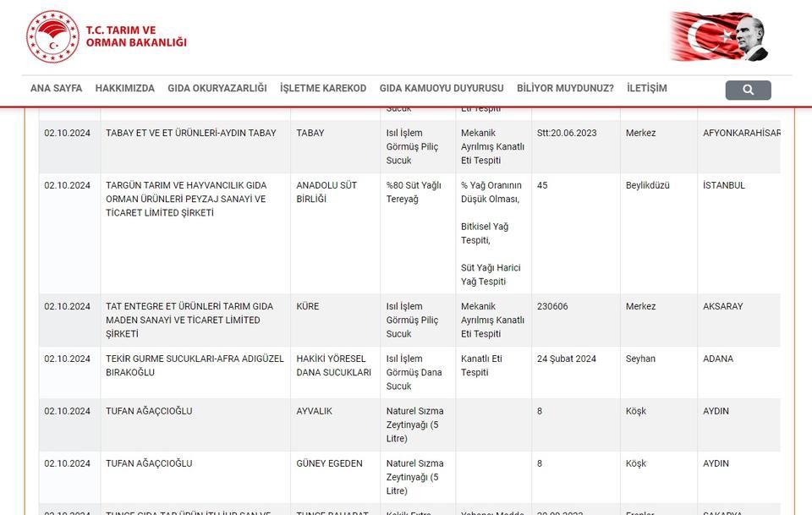Click 'Süt Yağı Harici Yağ Tespiti' text
Viewport: 812px width, 515px height.
[491, 274]
